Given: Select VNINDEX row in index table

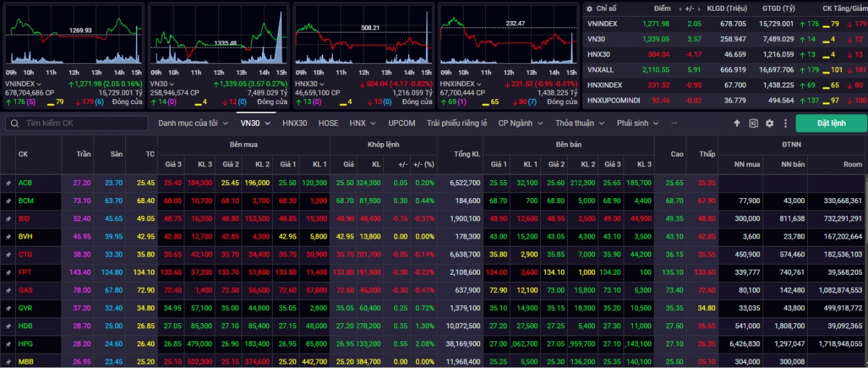Looking at the screenshot, I should click(726, 24).
